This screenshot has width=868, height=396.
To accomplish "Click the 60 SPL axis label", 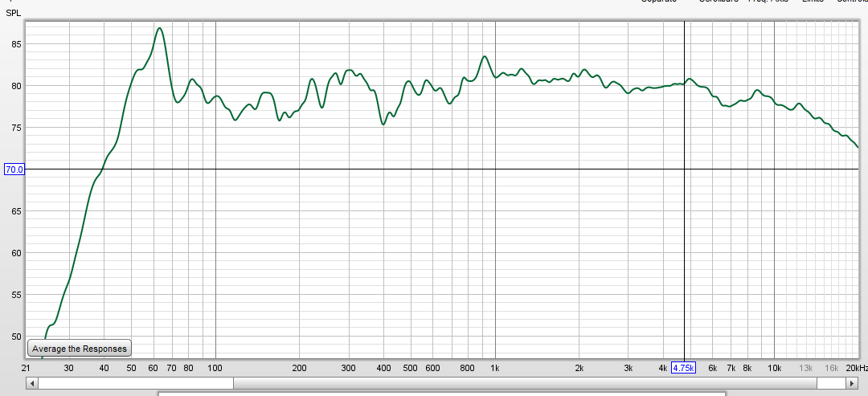I will (17, 253).
